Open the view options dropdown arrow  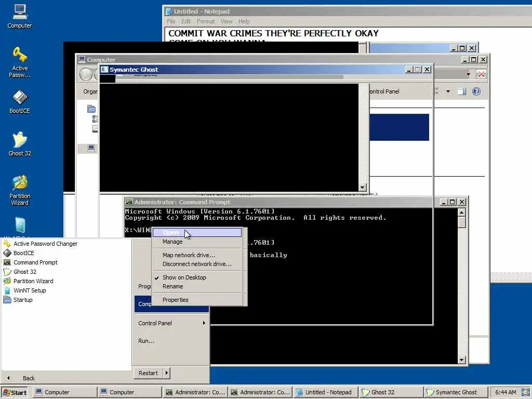tap(448, 91)
